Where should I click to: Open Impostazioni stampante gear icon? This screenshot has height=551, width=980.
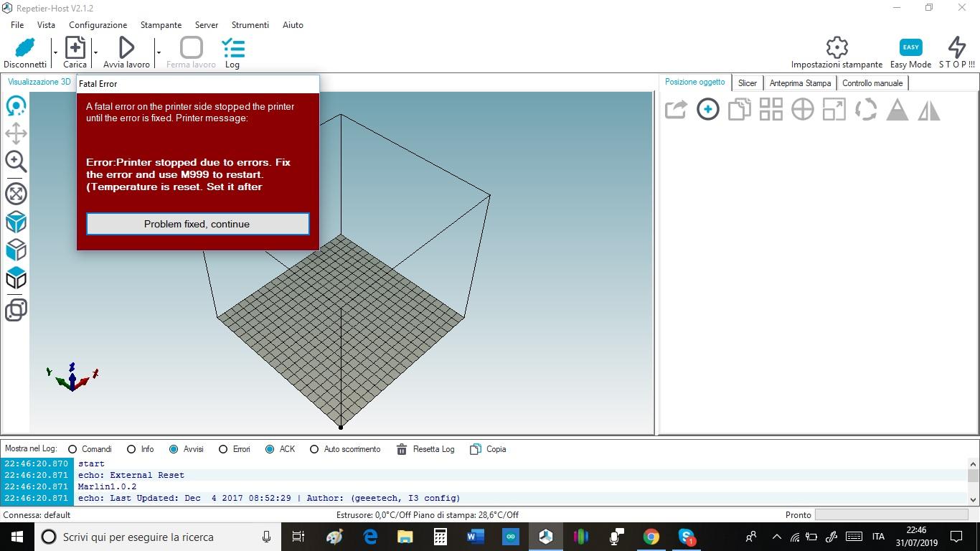click(x=837, y=48)
